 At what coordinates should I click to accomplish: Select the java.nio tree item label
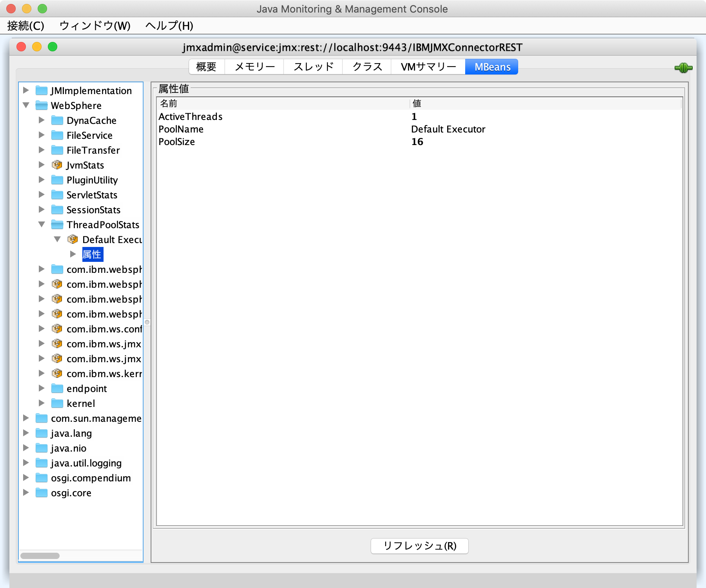[69, 448]
